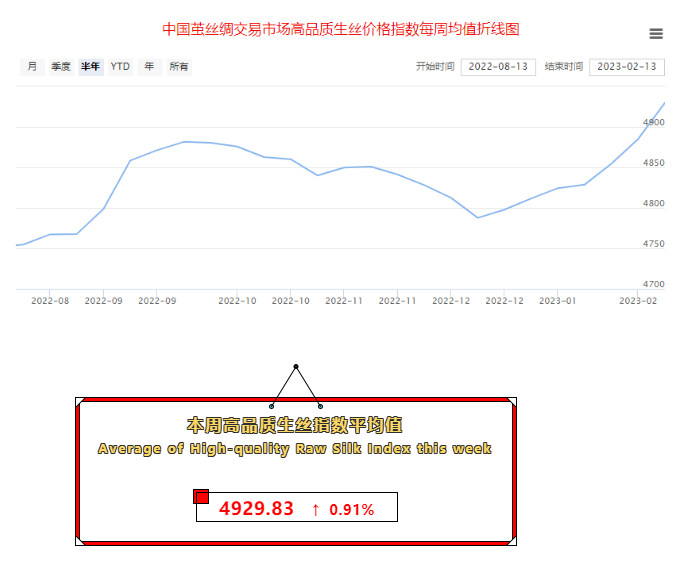The image size is (691, 575).
Task: Select the 月 (month) range button
Action: click(32, 67)
